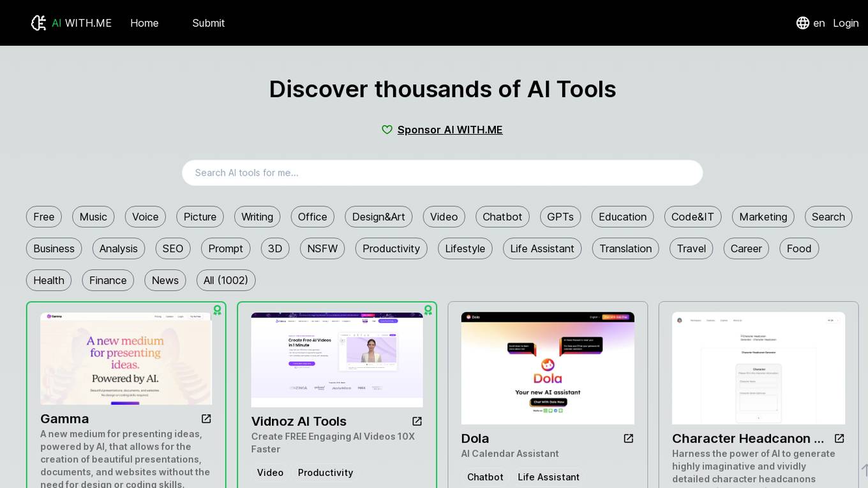Select the Translation category tag

625,248
